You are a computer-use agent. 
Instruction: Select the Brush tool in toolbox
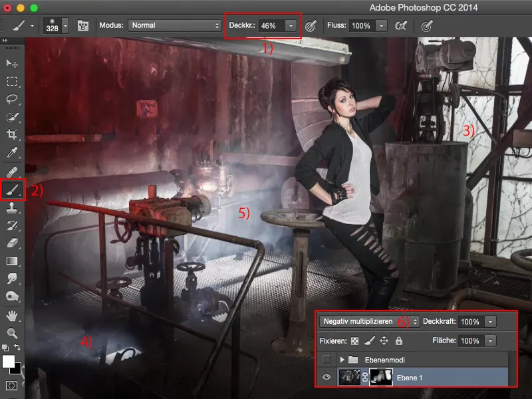click(13, 190)
